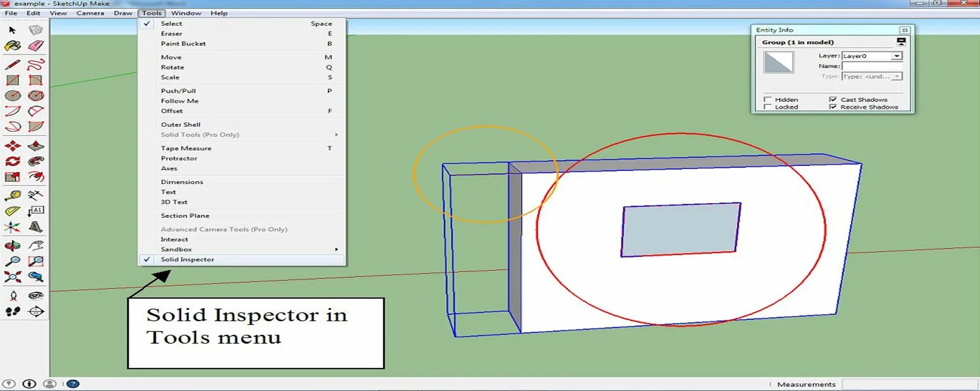Select the Tape Measure tool icon
The height and width of the screenshot is (391, 980).
click(13, 195)
